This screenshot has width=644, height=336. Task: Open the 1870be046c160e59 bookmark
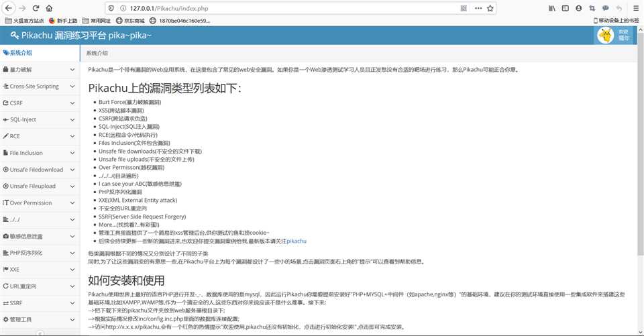tap(180, 21)
